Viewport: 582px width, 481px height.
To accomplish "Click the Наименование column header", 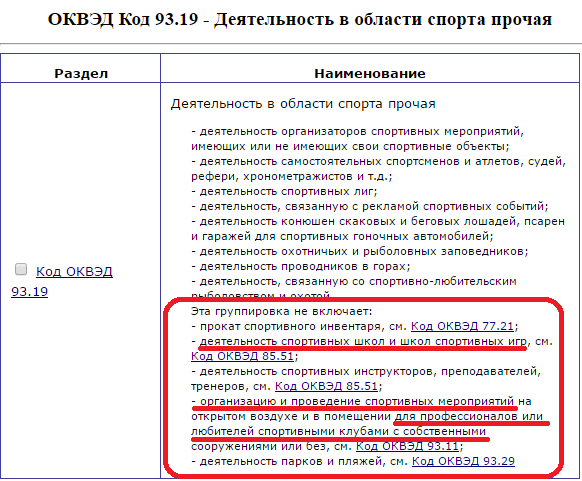I will click(370, 73).
